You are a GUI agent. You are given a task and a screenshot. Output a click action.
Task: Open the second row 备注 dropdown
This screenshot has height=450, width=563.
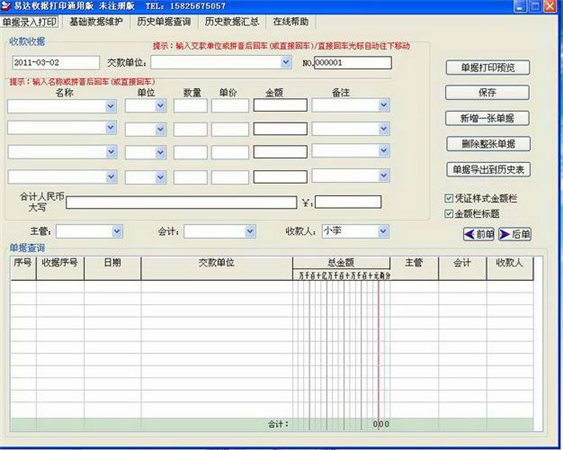coord(384,129)
